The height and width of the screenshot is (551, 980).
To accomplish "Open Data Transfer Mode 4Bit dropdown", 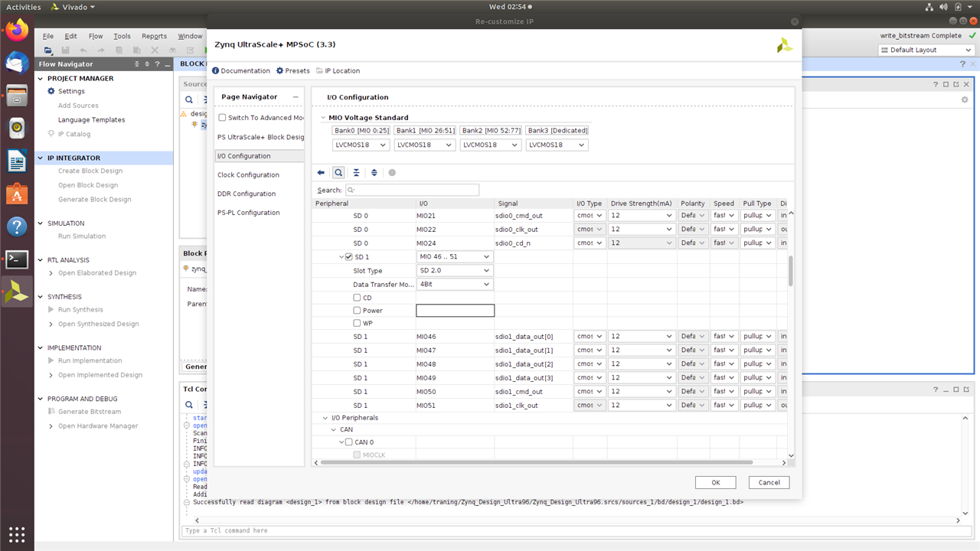I will [454, 284].
